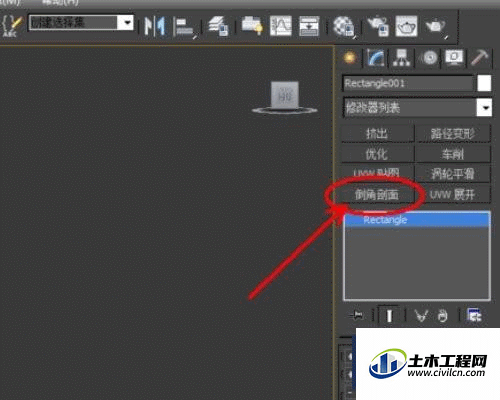The width and height of the screenshot is (500, 400).
Task: Click the folder with lightbulb toolbar icon
Action: point(252,25)
